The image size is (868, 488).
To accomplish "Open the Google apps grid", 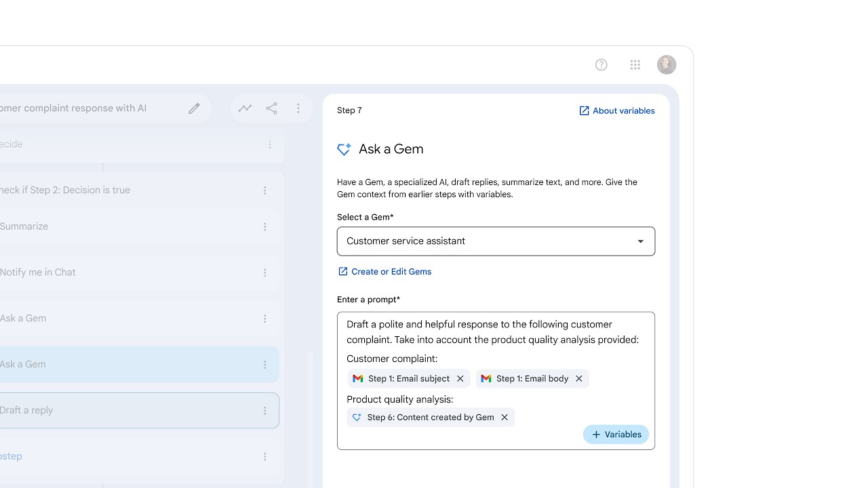I will [635, 65].
